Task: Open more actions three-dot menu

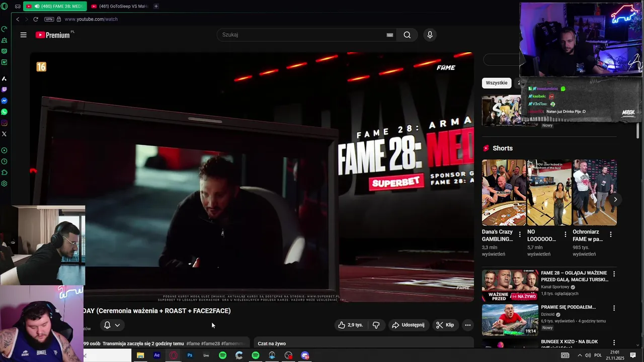Action: [x=468, y=325]
